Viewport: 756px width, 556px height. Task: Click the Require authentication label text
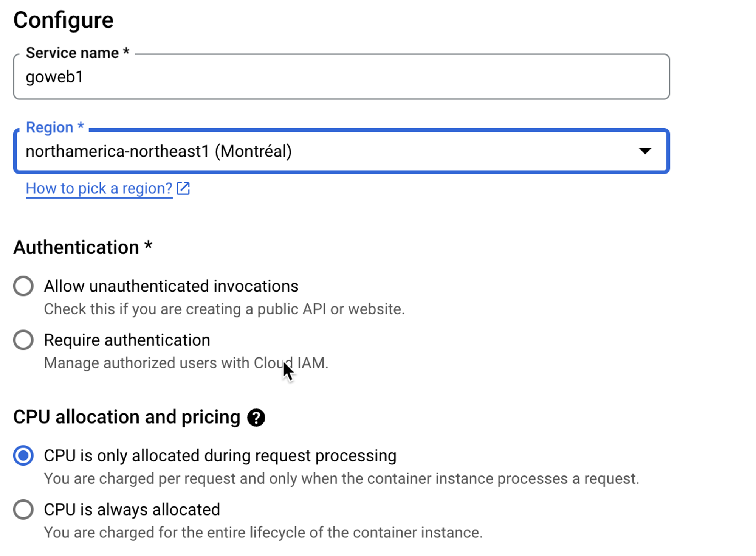pos(127,340)
